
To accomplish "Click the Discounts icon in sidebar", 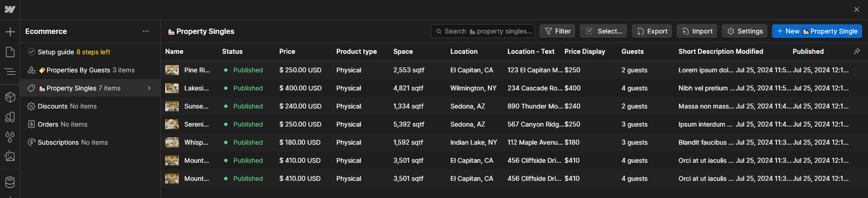I will pyautogui.click(x=31, y=106).
